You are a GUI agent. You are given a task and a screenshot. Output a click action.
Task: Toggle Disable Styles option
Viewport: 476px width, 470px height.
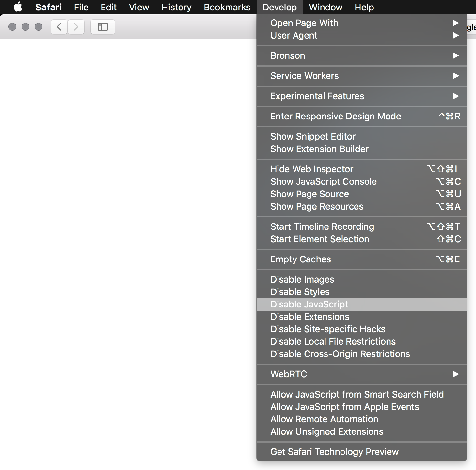coord(362,292)
